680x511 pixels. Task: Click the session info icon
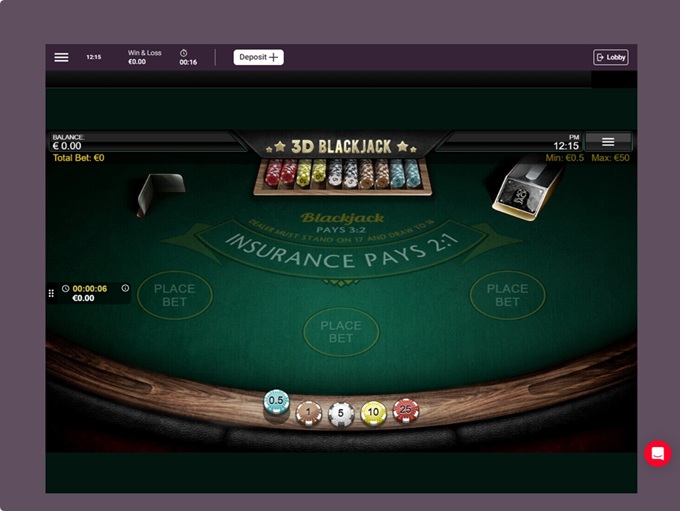click(125, 288)
